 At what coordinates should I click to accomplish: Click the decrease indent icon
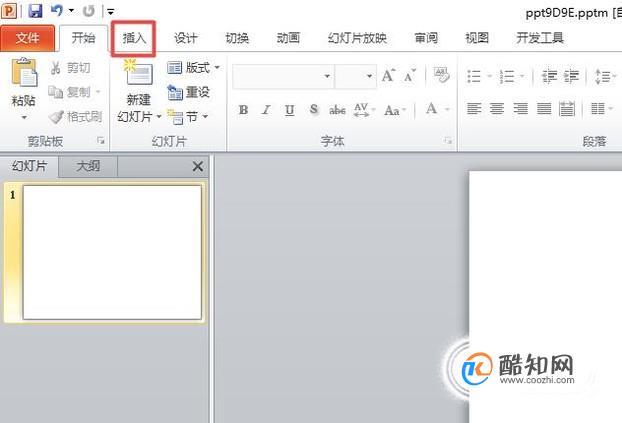click(x=549, y=76)
